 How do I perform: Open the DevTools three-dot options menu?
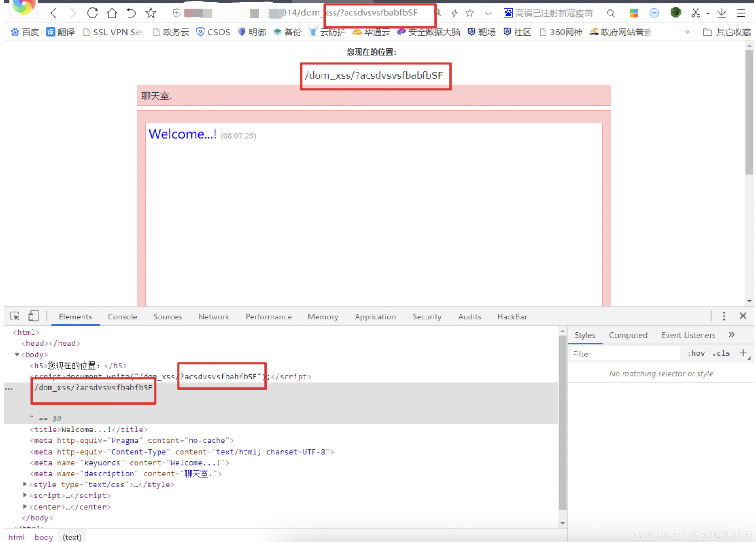[x=724, y=316]
